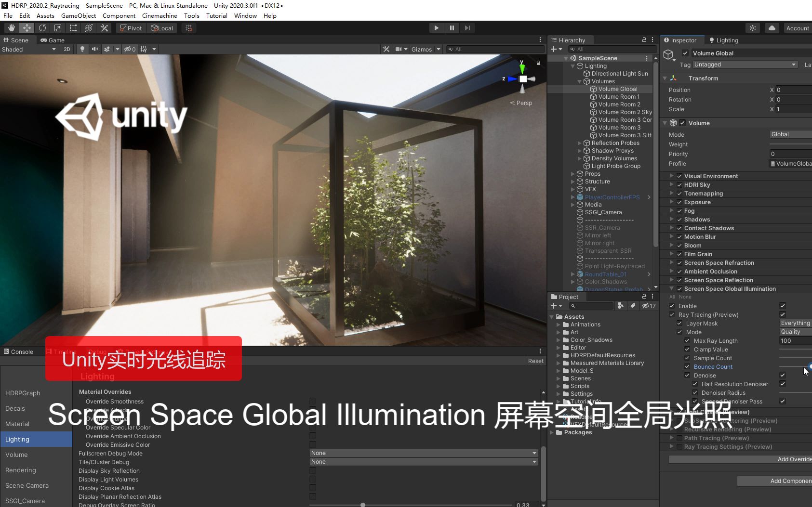
Task: Select the Hand tool in the toolbar
Action: (11, 27)
